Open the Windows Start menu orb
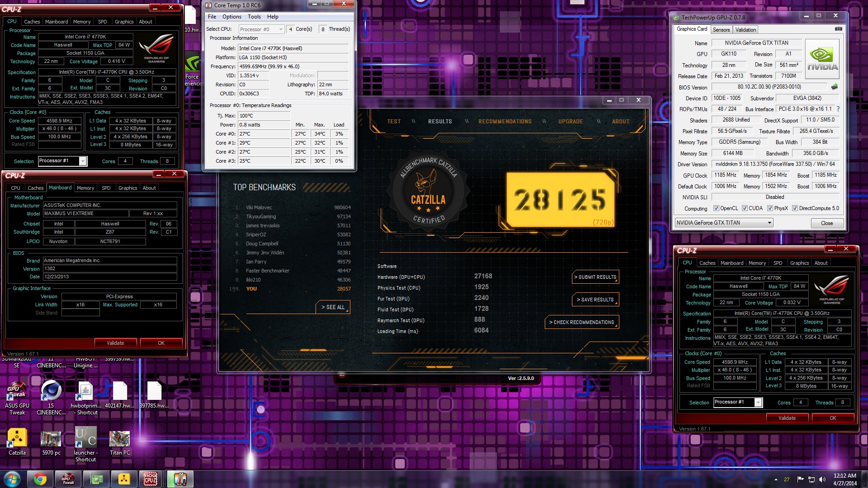Viewport: 868px width, 488px height. point(12,479)
